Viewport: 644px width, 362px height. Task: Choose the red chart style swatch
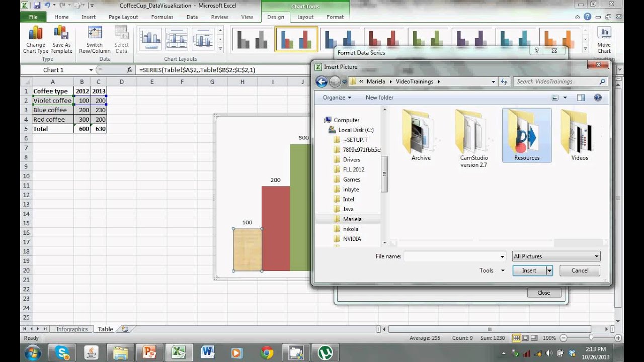click(x=384, y=39)
